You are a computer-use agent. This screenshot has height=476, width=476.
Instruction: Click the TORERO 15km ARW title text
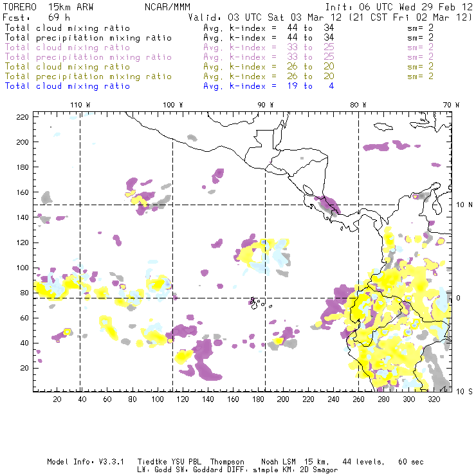48,7
